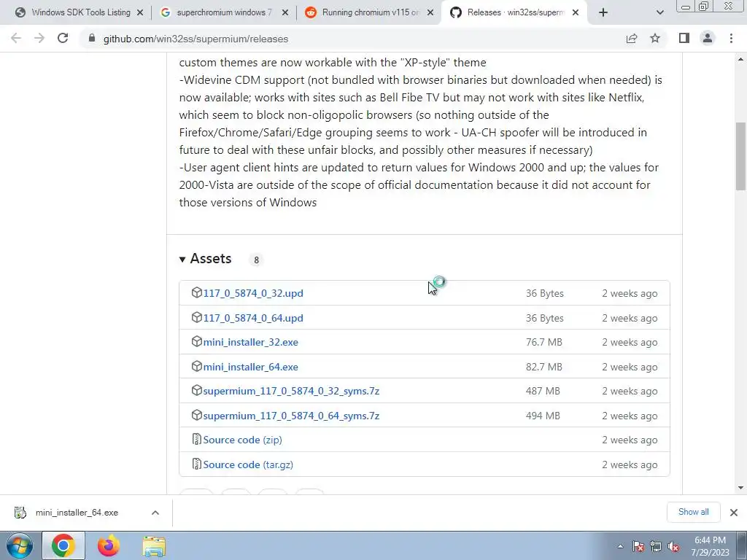Screen dimensions: 747x560
Task: Open Action Center flag icon
Action: [638, 547]
